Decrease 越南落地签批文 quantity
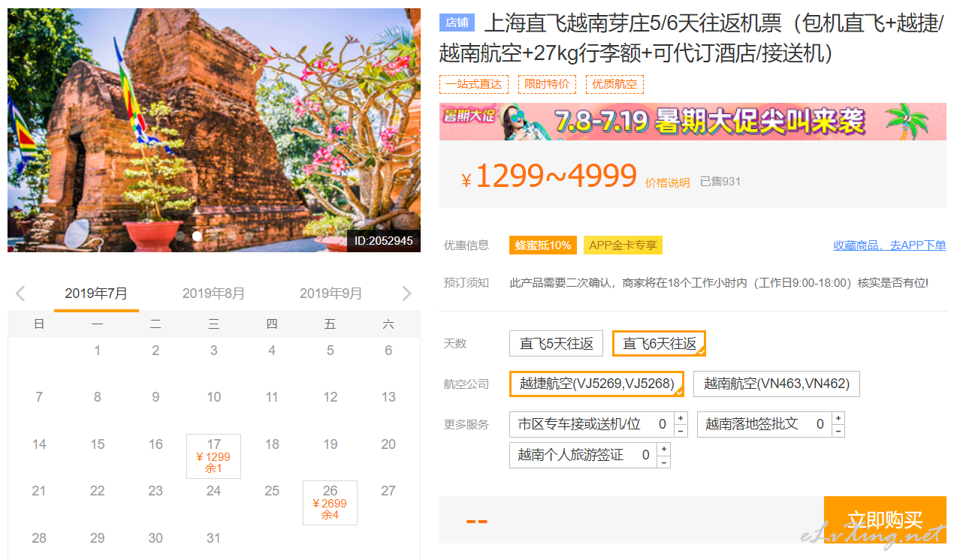 coord(838,431)
